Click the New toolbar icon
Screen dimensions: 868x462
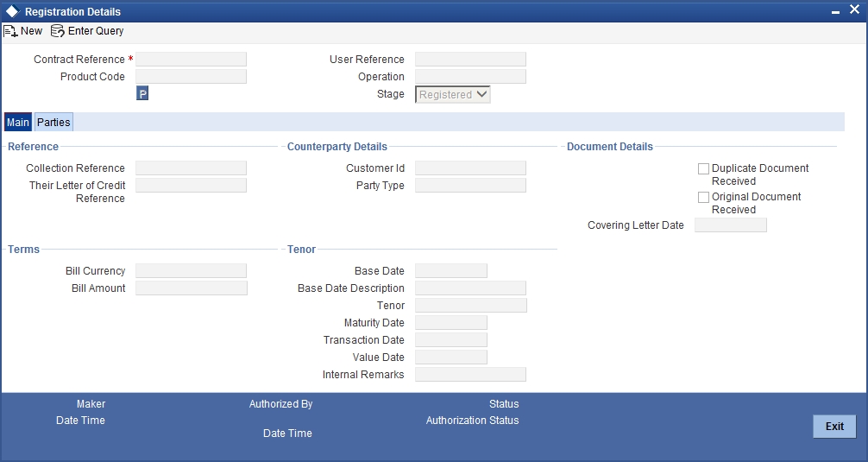click(10, 31)
